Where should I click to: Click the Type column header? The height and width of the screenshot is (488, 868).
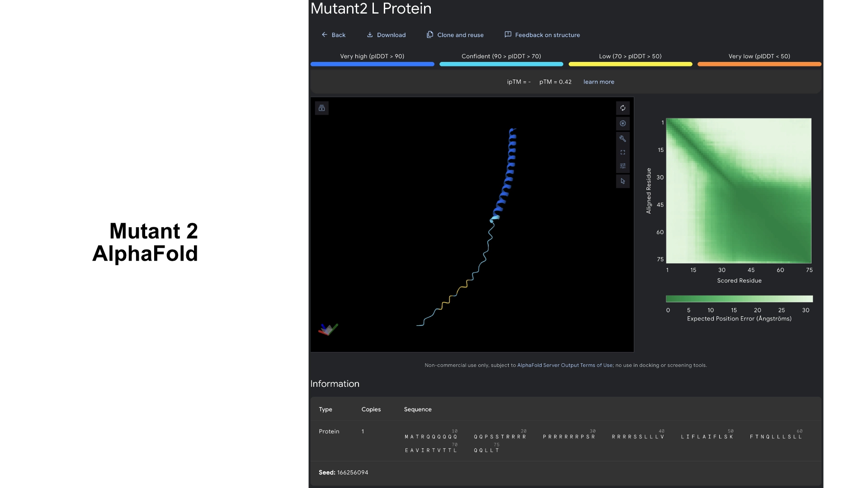[x=325, y=409]
